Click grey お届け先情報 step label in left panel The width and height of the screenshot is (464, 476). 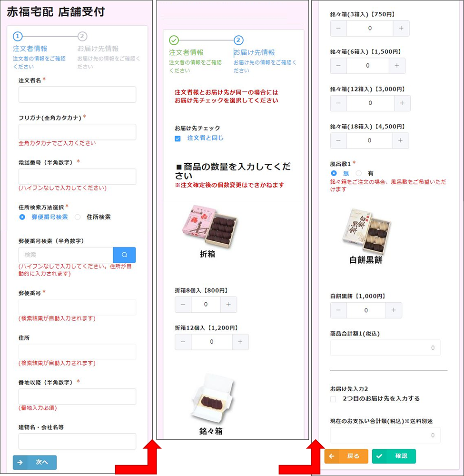tap(98, 49)
